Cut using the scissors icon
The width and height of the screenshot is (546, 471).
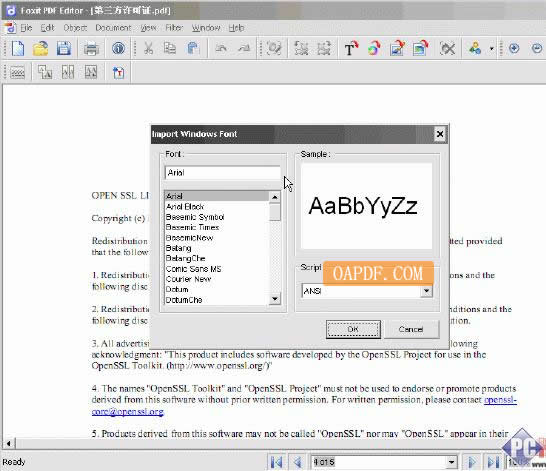[149, 48]
